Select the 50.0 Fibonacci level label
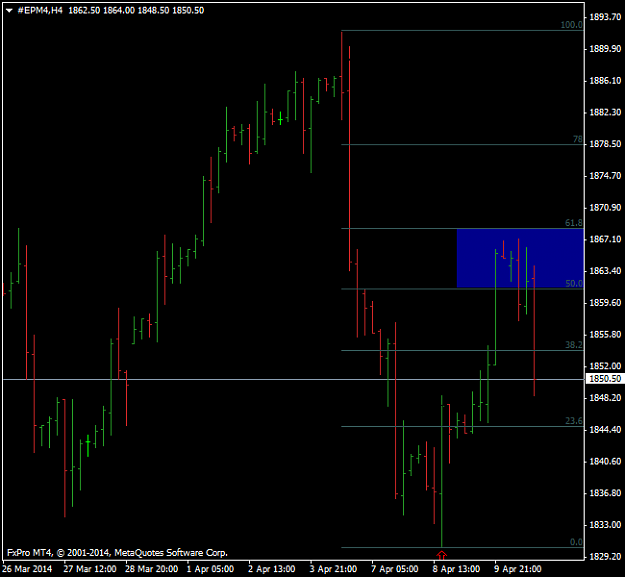 tap(574, 283)
